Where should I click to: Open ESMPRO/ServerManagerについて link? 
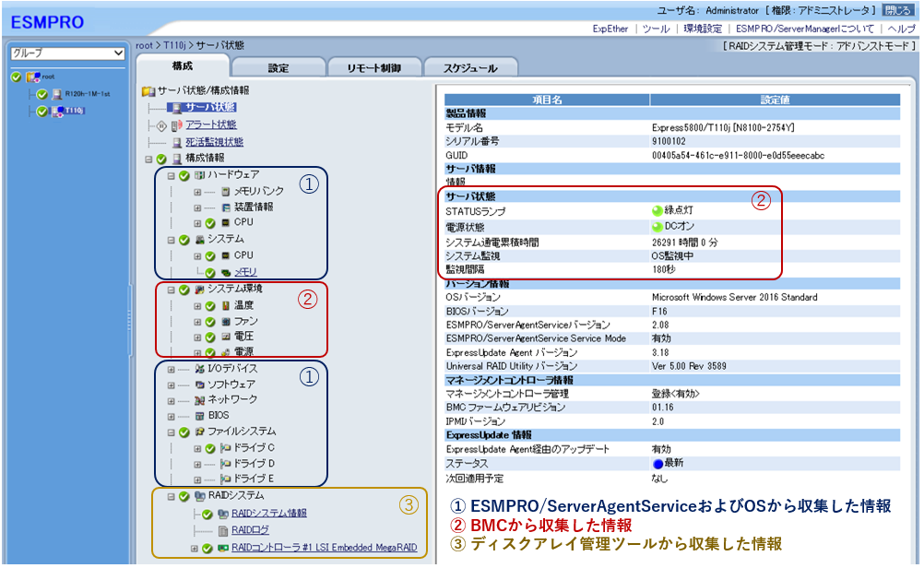[x=804, y=29]
